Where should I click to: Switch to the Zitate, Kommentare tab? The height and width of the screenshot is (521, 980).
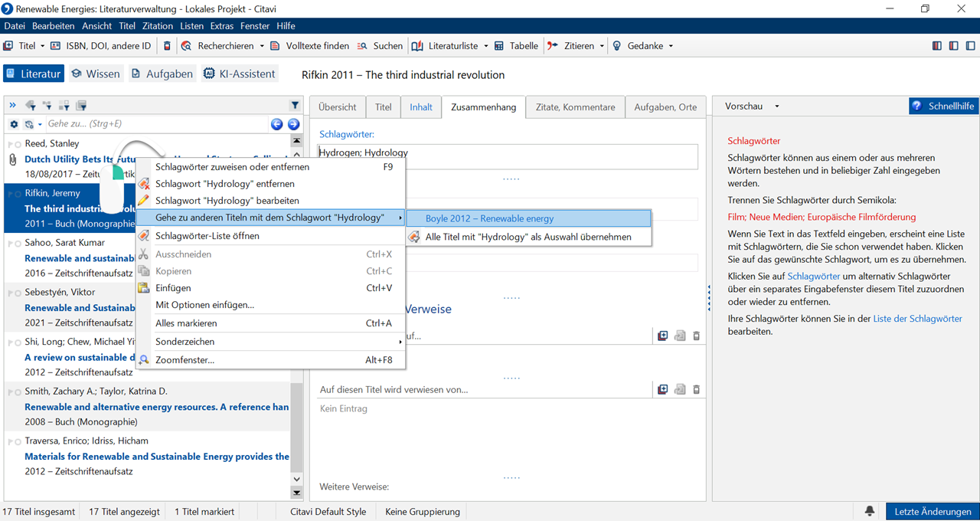click(x=575, y=107)
